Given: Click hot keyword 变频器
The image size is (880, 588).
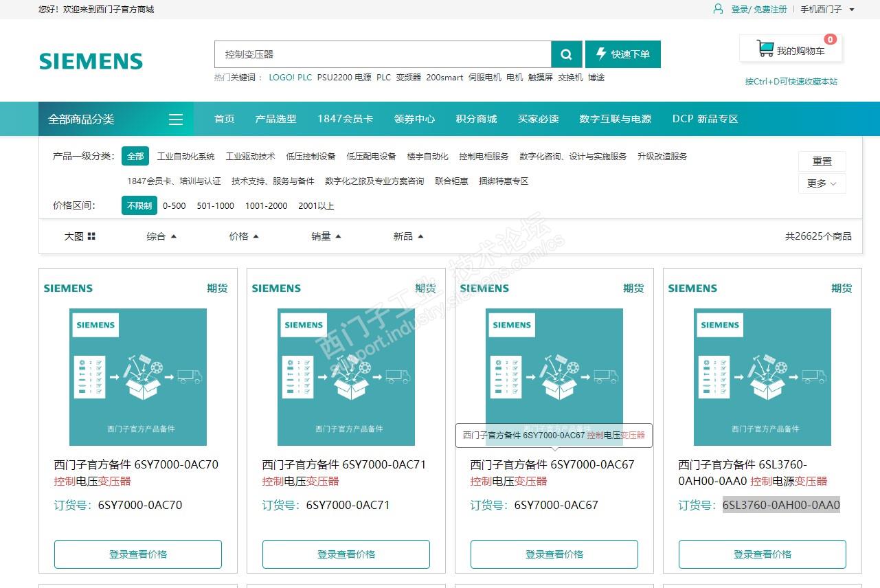Looking at the screenshot, I should click(408, 78).
